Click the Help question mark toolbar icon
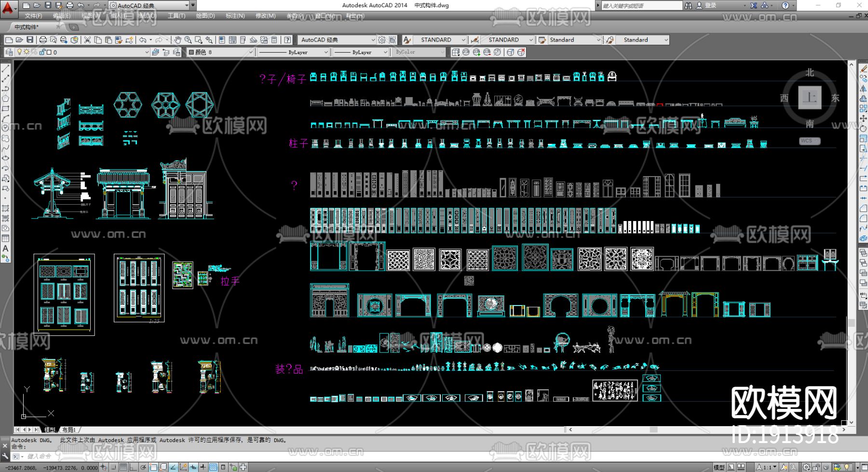This screenshot has height=472, width=868. (287, 40)
